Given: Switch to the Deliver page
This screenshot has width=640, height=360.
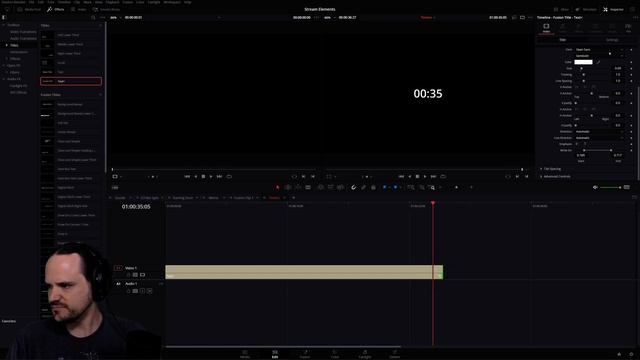Looking at the screenshot, I should 395,353.
